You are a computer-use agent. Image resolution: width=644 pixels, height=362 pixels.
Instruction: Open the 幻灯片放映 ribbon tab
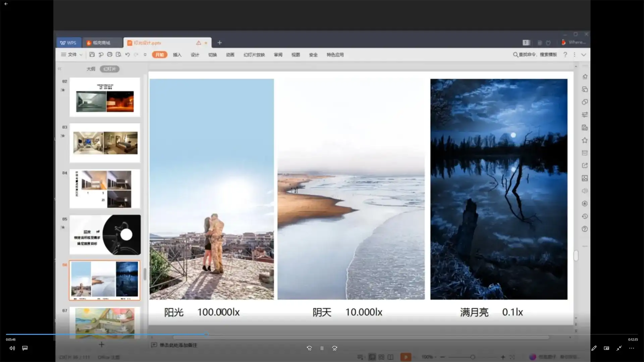coord(254,55)
